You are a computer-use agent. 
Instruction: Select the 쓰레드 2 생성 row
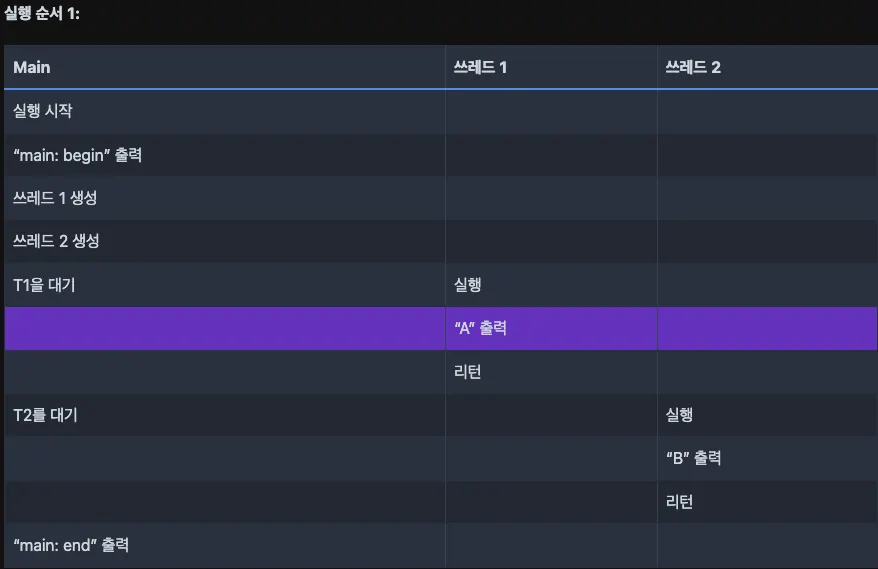[x=441, y=241]
